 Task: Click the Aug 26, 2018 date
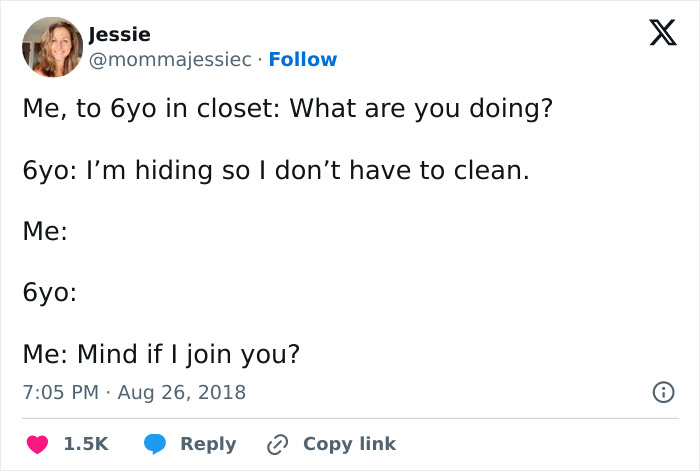tap(181, 392)
